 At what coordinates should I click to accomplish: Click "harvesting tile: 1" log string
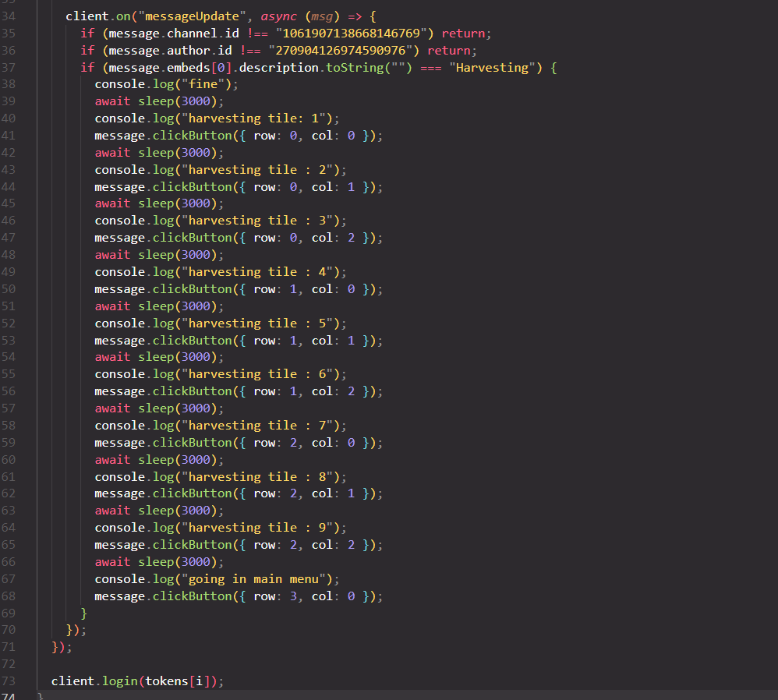[x=253, y=118]
